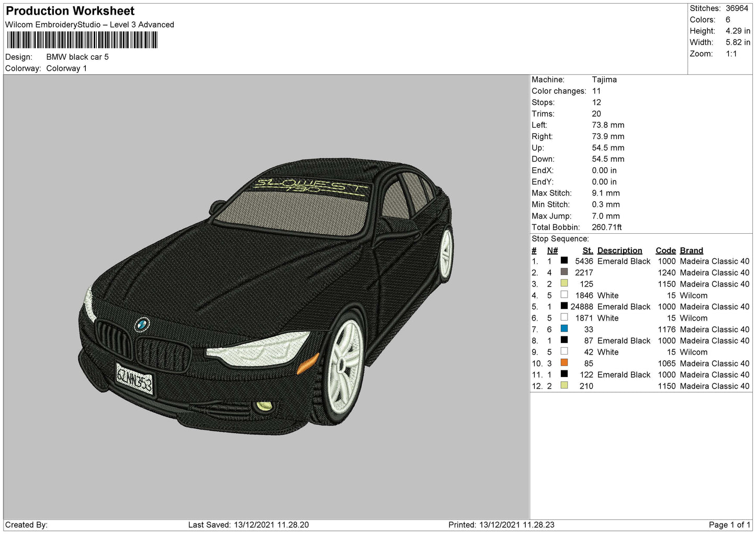
Task: Click stitch count 2217 in row 2
Action: click(584, 273)
